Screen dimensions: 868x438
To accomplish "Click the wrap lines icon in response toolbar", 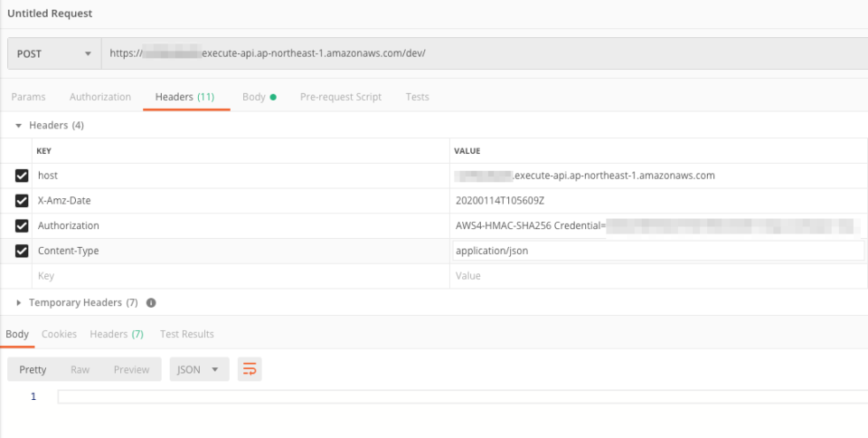I will coord(250,369).
